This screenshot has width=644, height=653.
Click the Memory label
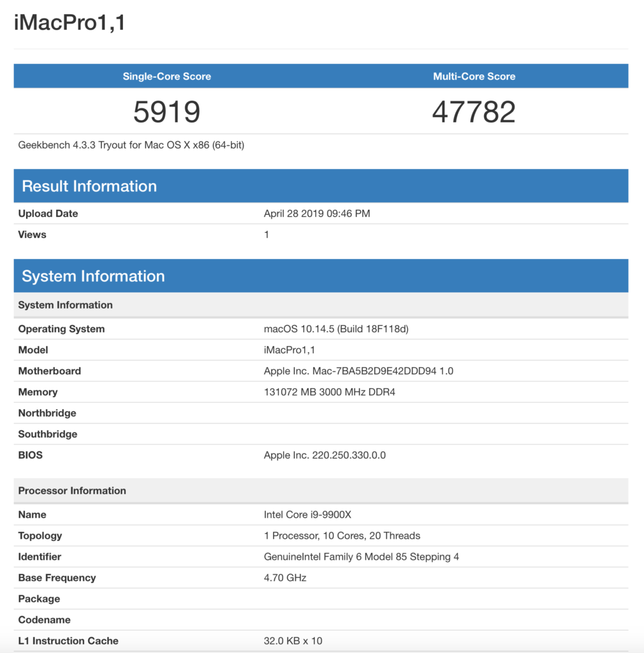pyautogui.click(x=38, y=392)
